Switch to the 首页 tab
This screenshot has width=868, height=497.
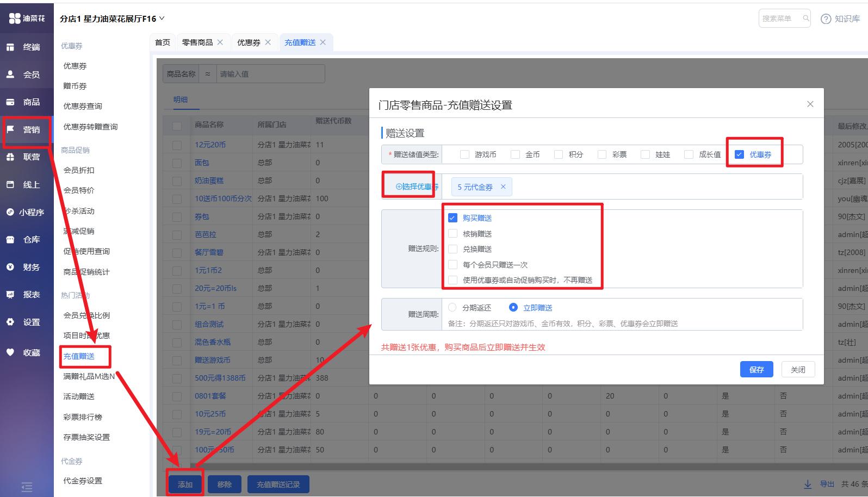click(163, 42)
